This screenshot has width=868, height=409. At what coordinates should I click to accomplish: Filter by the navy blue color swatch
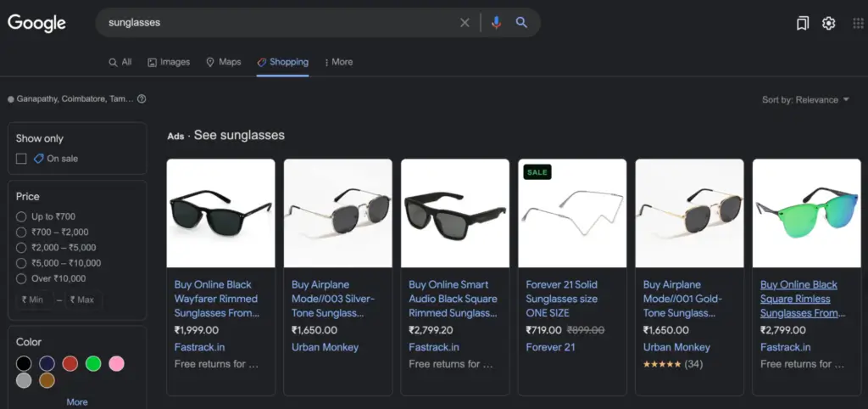(47, 364)
